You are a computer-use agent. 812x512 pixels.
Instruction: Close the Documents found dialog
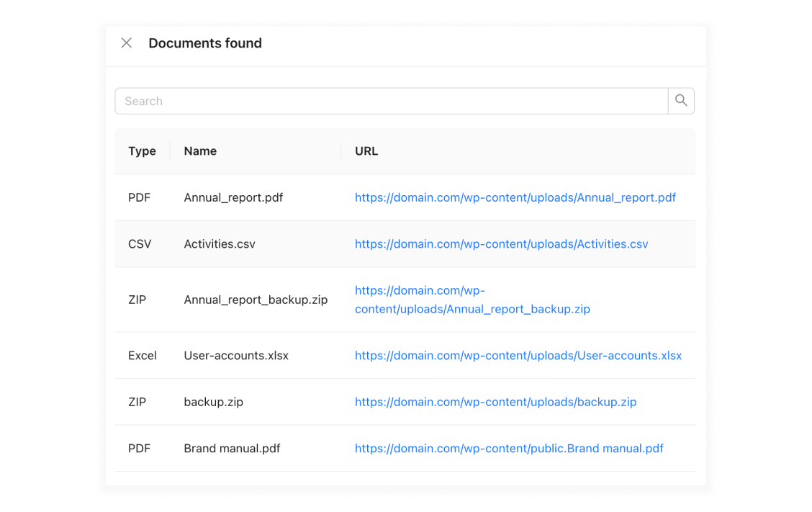[x=127, y=43]
